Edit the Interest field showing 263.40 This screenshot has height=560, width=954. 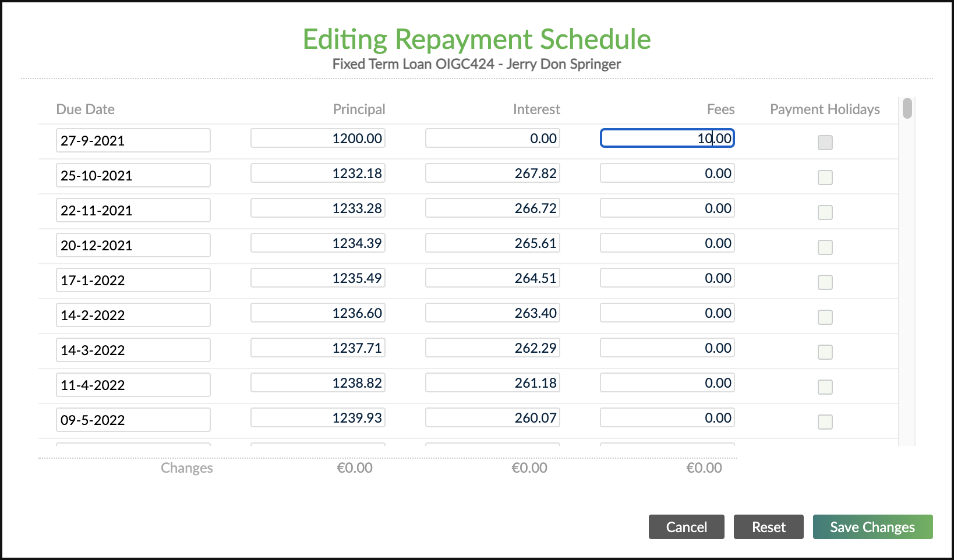tap(492, 313)
